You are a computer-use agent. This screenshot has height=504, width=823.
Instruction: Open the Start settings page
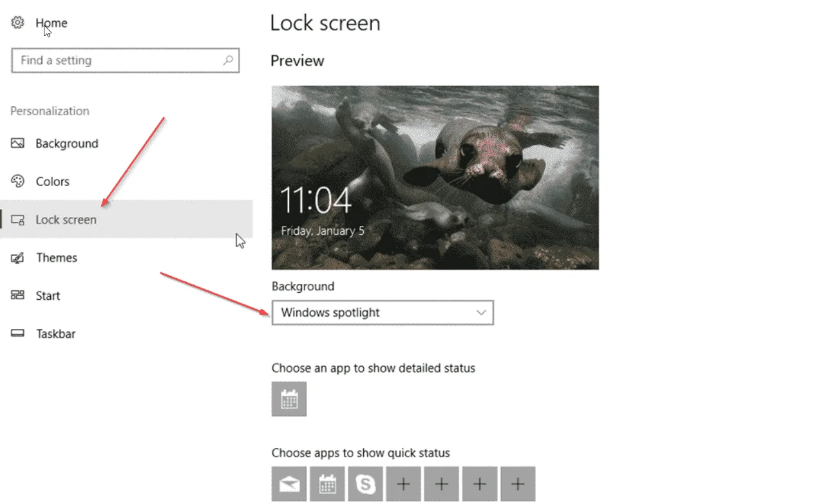(x=48, y=295)
